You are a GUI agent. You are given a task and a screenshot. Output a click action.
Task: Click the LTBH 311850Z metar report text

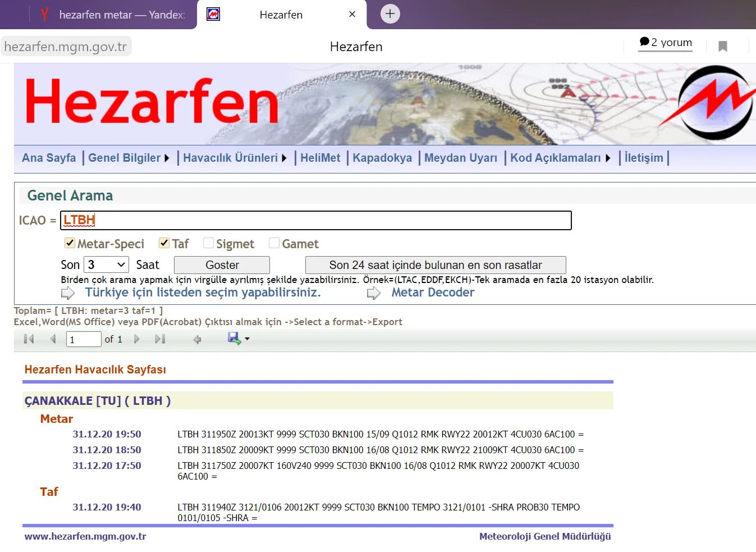tap(381, 450)
